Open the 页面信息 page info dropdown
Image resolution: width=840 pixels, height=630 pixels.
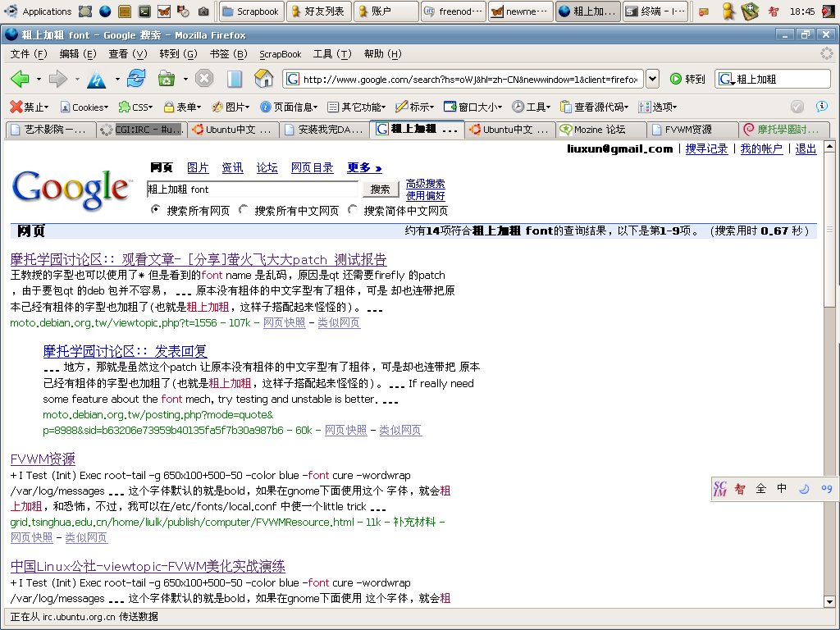[x=289, y=107]
